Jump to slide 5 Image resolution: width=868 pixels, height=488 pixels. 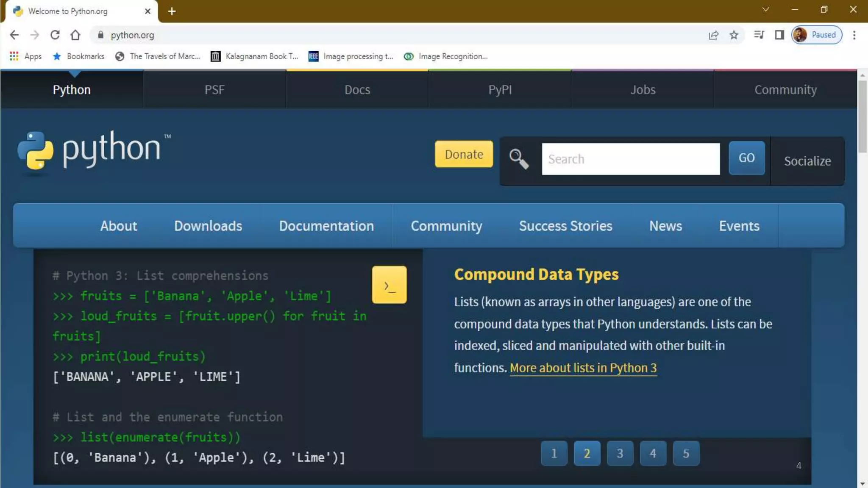(x=686, y=453)
